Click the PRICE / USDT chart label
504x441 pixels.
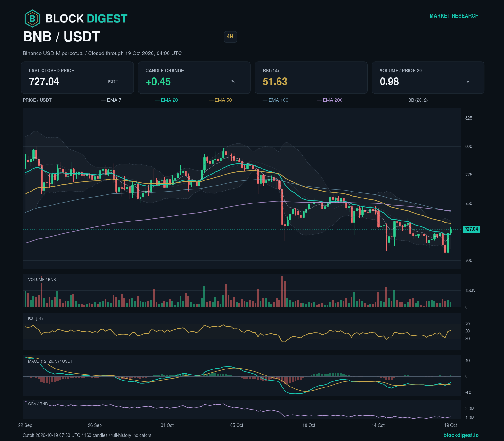click(37, 100)
